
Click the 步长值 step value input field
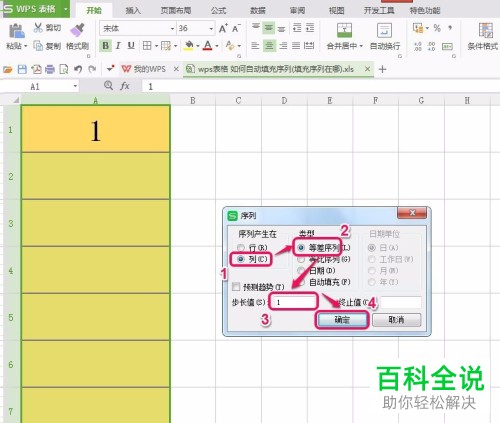(x=294, y=302)
